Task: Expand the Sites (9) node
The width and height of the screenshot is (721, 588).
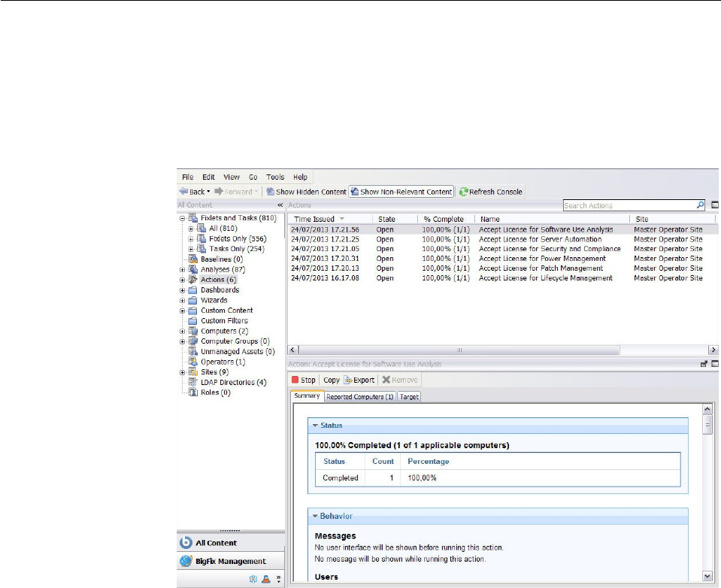Action: (x=183, y=372)
